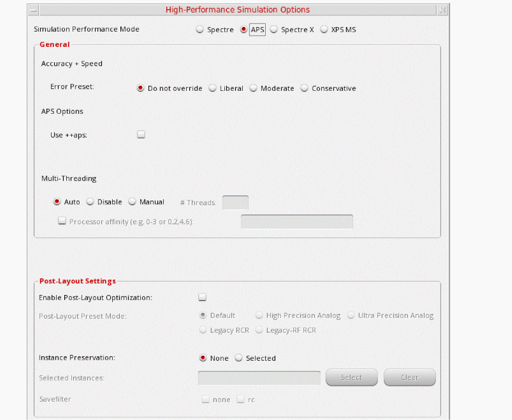The width and height of the screenshot is (512, 420).
Task: Click the General section heading
Action: coord(55,44)
